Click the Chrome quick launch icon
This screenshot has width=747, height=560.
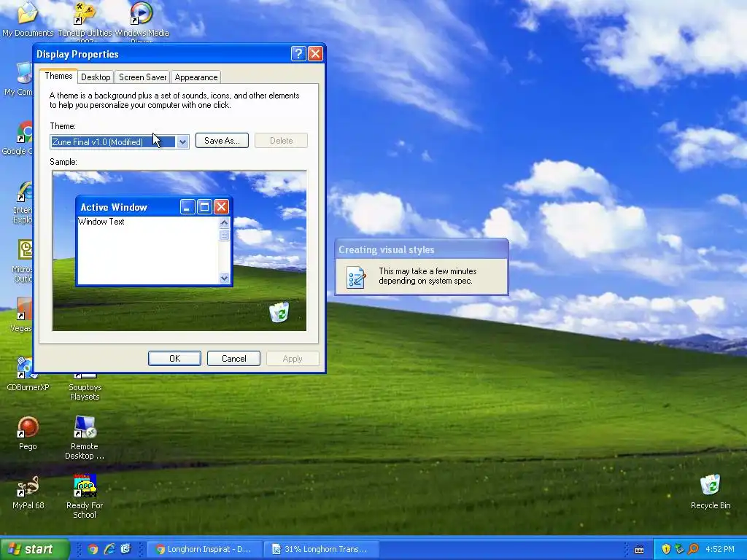[93, 549]
